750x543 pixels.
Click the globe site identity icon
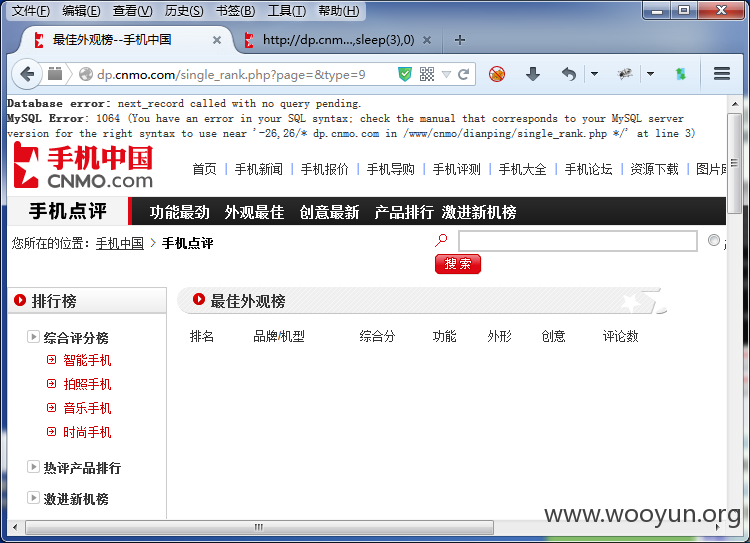pos(86,74)
